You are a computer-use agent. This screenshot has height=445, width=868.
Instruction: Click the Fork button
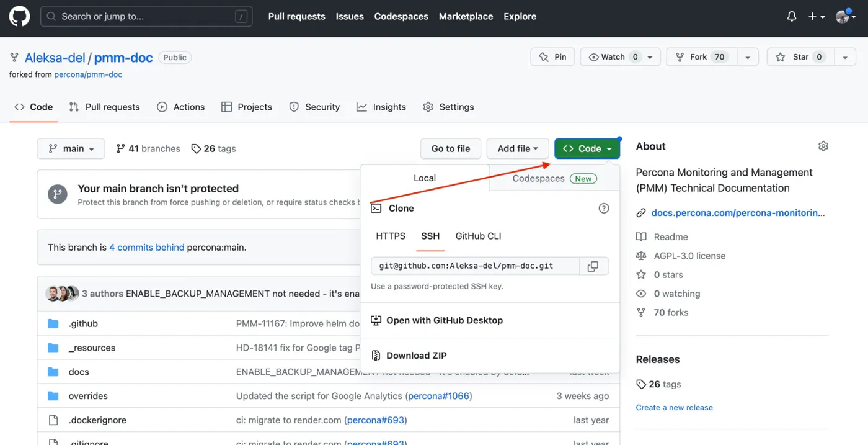[x=701, y=57]
